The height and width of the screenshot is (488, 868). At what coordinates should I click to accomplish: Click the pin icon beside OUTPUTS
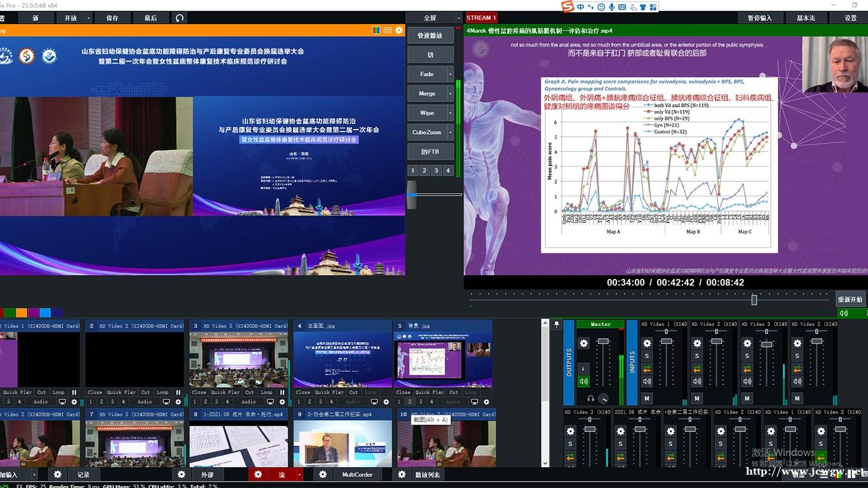(557, 325)
